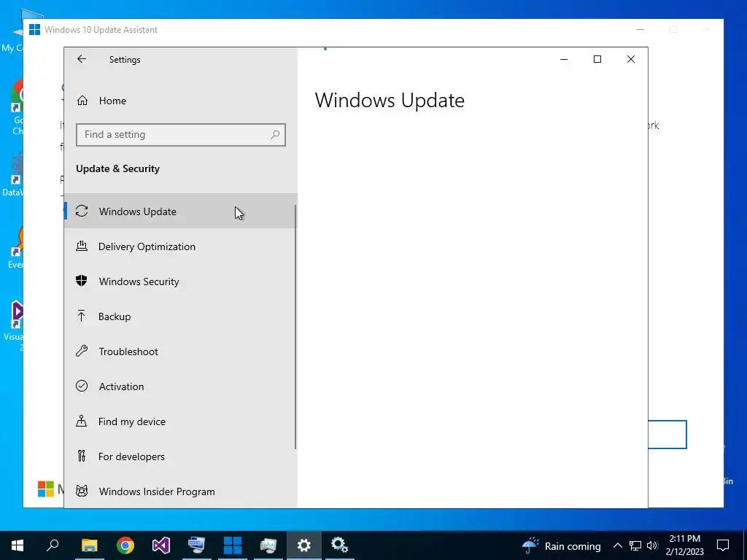Click the Settings sidebar scrollbar

click(x=295, y=327)
